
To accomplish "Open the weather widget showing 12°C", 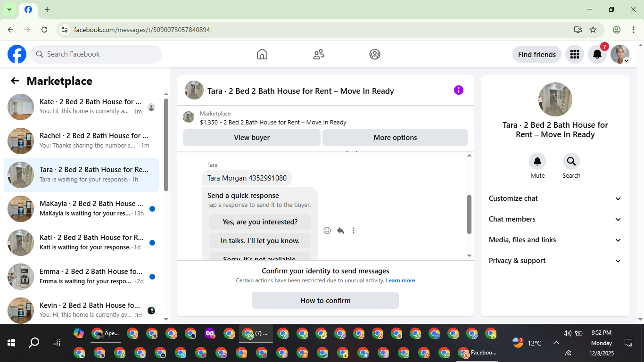I will coord(527,343).
